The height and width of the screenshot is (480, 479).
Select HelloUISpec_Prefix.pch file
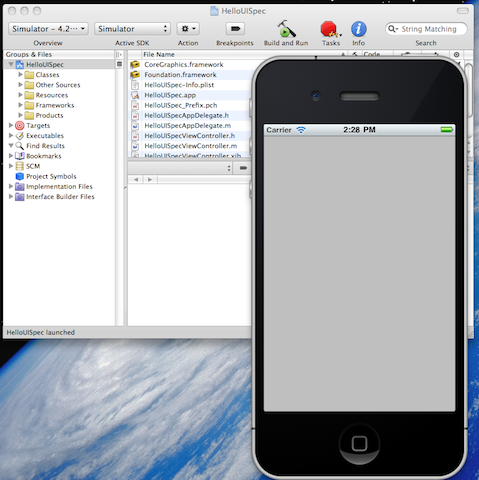click(x=181, y=105)
